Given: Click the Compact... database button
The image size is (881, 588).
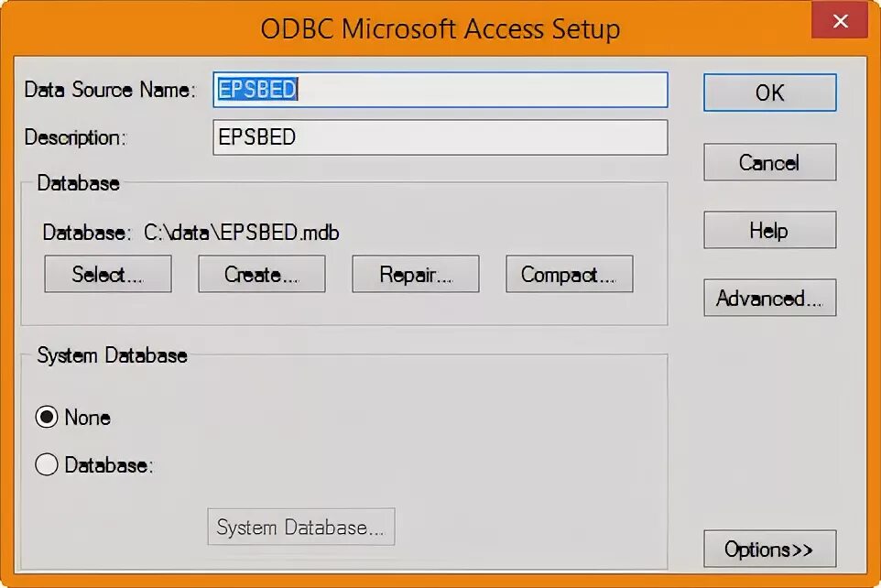Looking at the screenshot, I should point(569,274).
